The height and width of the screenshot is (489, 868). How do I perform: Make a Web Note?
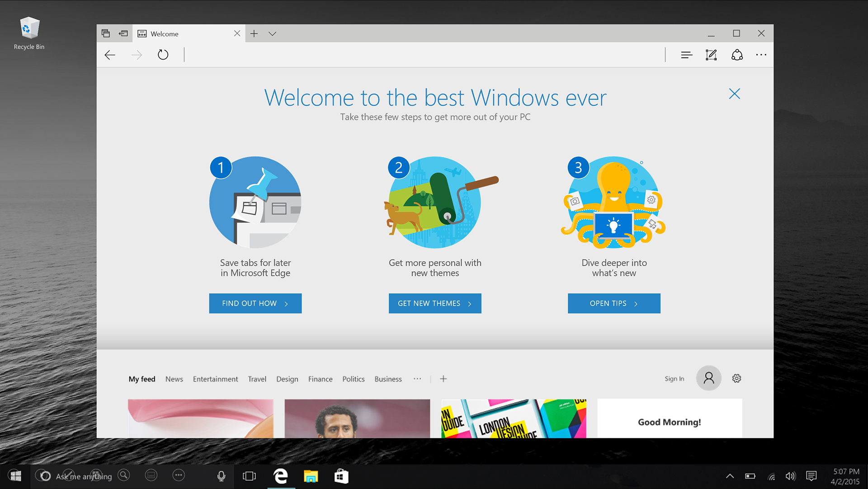coord(712,55)
